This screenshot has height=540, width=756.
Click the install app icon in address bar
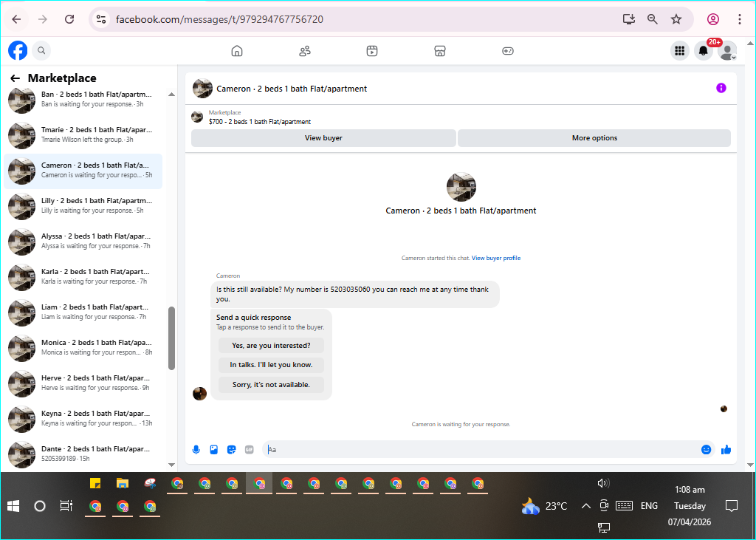629,19
